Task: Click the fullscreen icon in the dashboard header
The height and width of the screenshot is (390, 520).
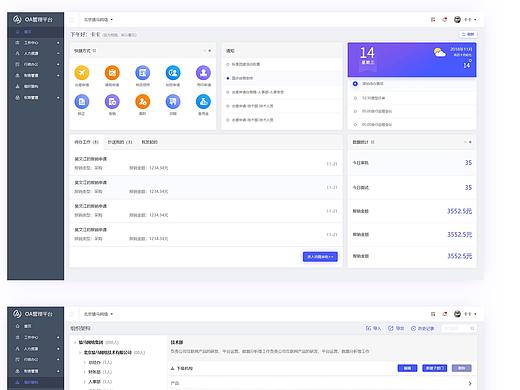Action: pyautogui.click(x=433, y=20)
